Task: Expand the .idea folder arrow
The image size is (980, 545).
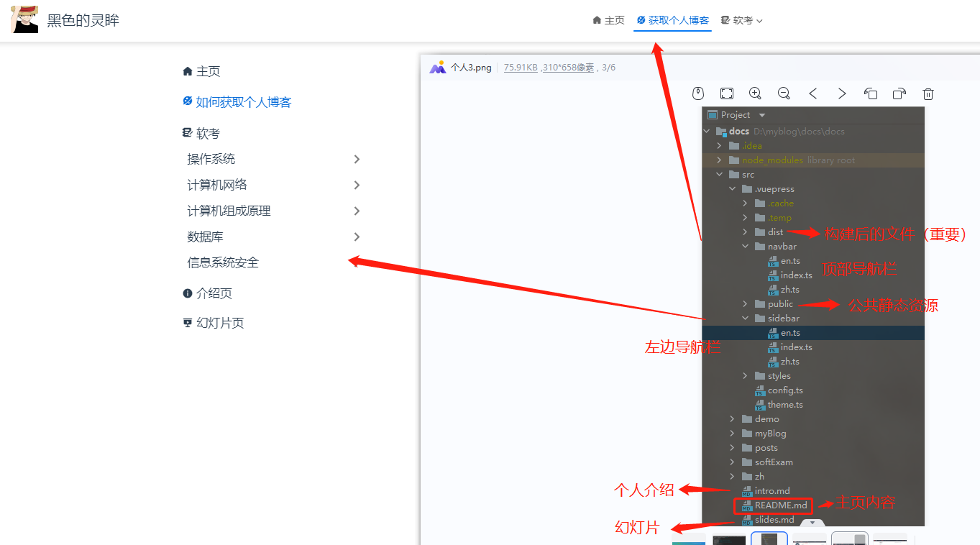Action: [x=719, y=146]
